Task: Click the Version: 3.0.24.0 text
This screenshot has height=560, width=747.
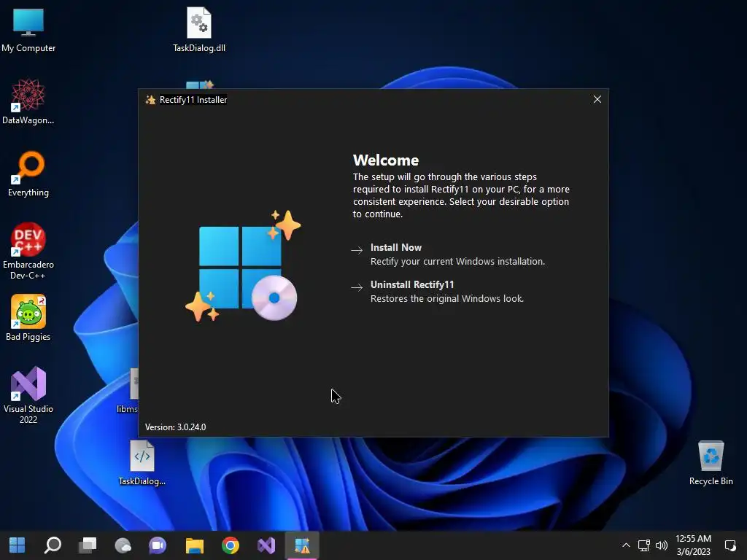Action: coord(175,427)
